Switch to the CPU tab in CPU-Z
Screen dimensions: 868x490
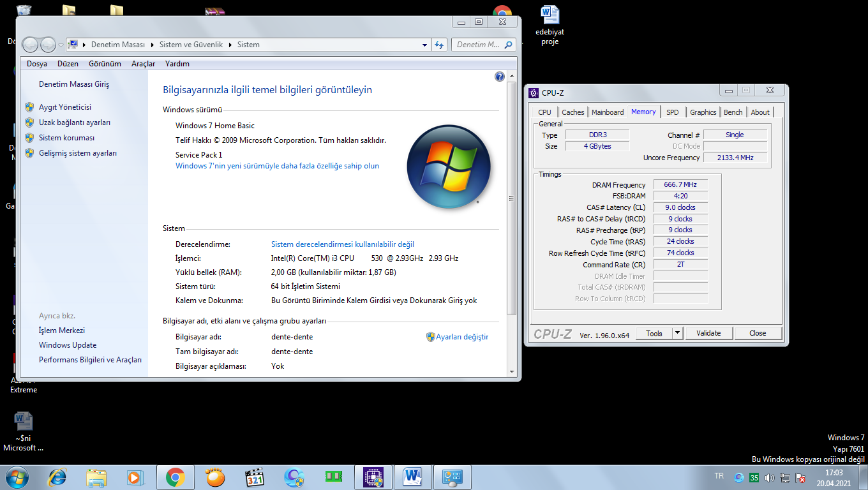click(x=544, y=112)
